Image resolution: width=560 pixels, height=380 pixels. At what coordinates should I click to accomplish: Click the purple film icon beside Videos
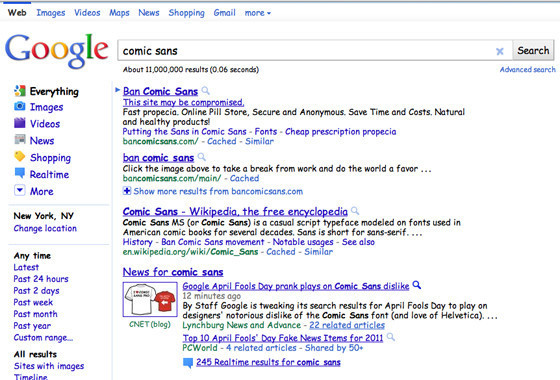(20, 123)
